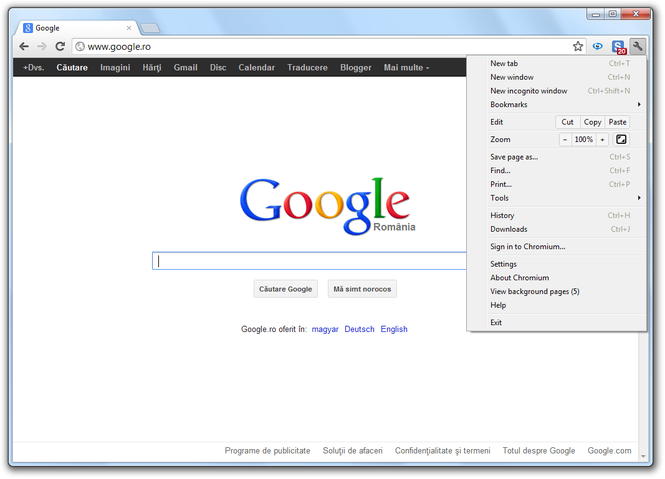Open Hărți in the Google bar

(152, 67)
